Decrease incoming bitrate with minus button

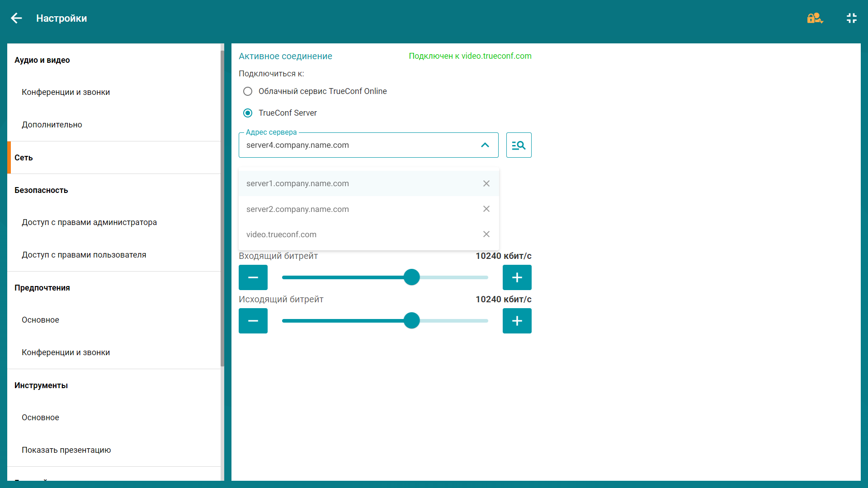253,277
